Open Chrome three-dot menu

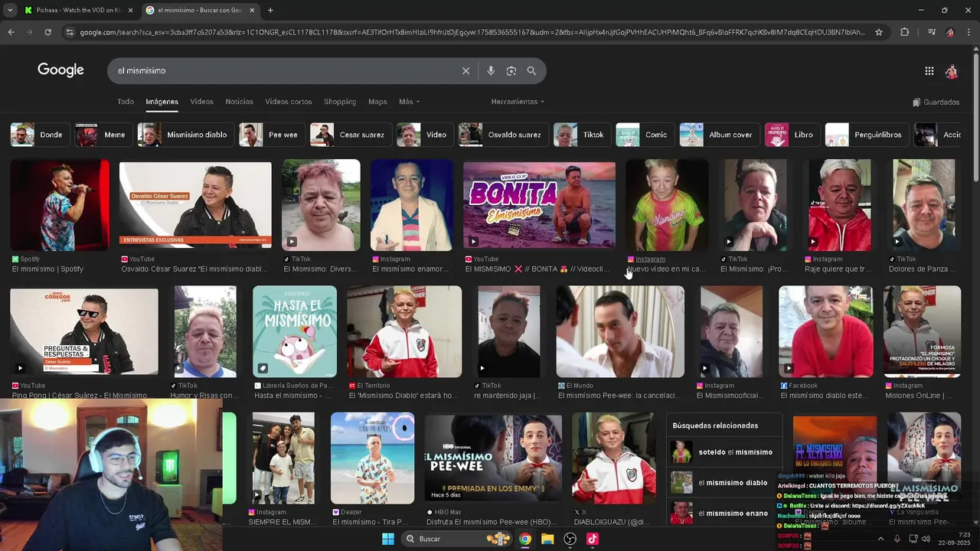click(x=969, y=32)
